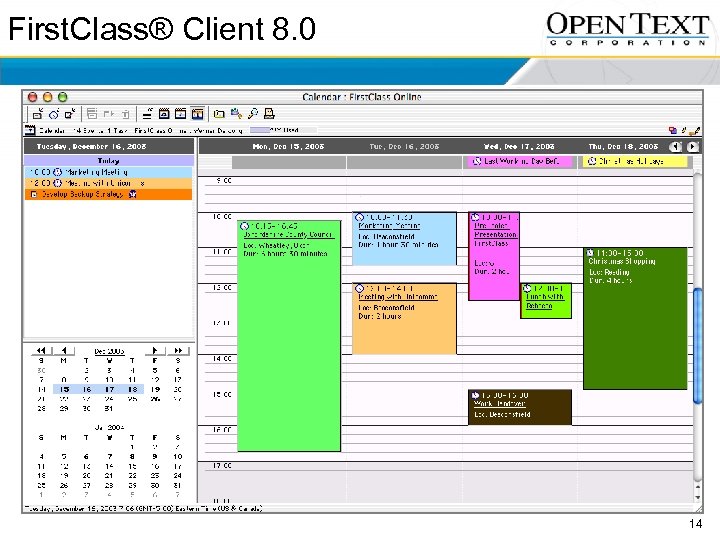Click the red-blue overlapping squares status icon
720x540 pixels.
(673, 131)
